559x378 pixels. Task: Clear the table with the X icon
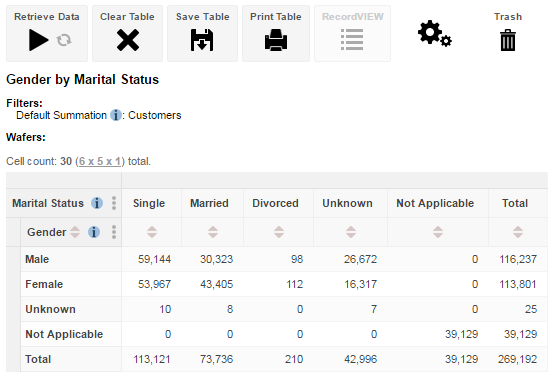(x=128, y=40)
